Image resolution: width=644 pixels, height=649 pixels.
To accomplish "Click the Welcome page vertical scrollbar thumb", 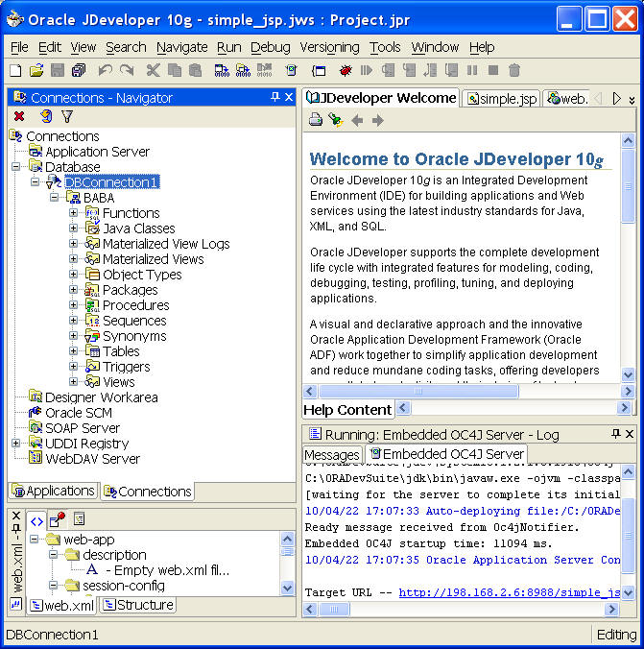I will (628, 186).
